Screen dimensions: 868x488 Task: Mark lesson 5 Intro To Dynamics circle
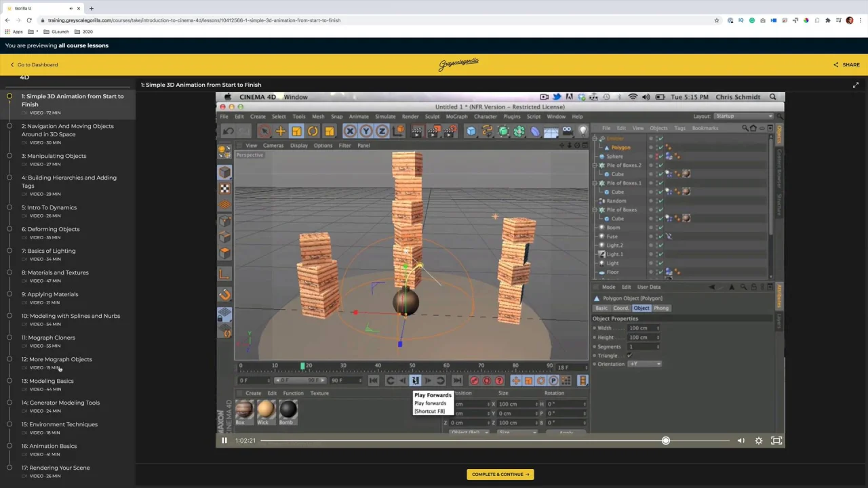pyautogui.click(x=9, y=207)
